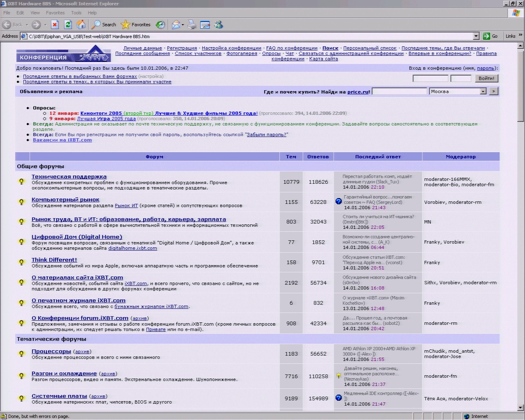This screenshot has height=420, width=525.
Task: Expand the address bar dropdown
Action: 476,36
